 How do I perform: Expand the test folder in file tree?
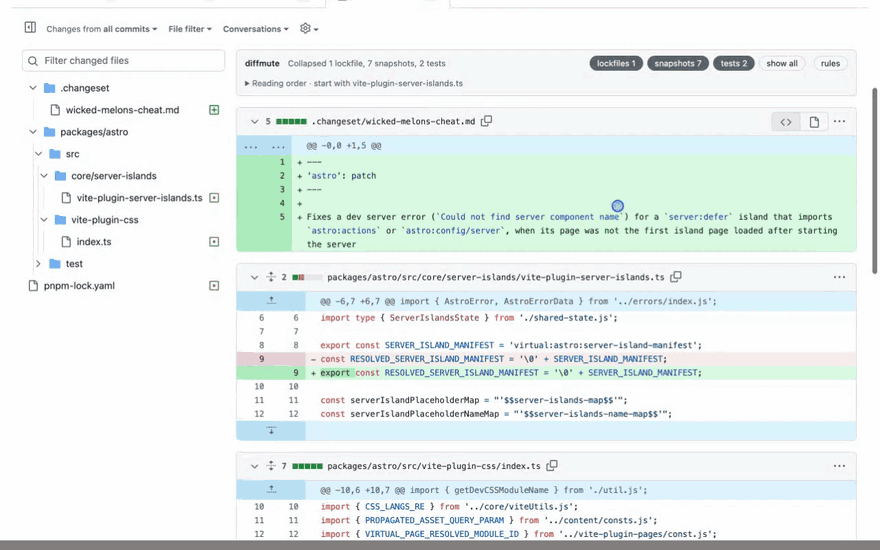(x=39, y=264)
